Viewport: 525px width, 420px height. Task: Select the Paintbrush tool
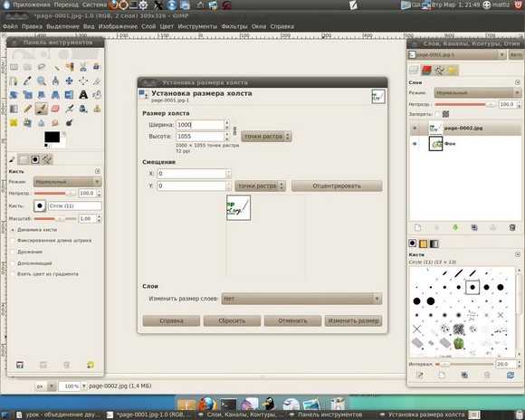[42, 109]
